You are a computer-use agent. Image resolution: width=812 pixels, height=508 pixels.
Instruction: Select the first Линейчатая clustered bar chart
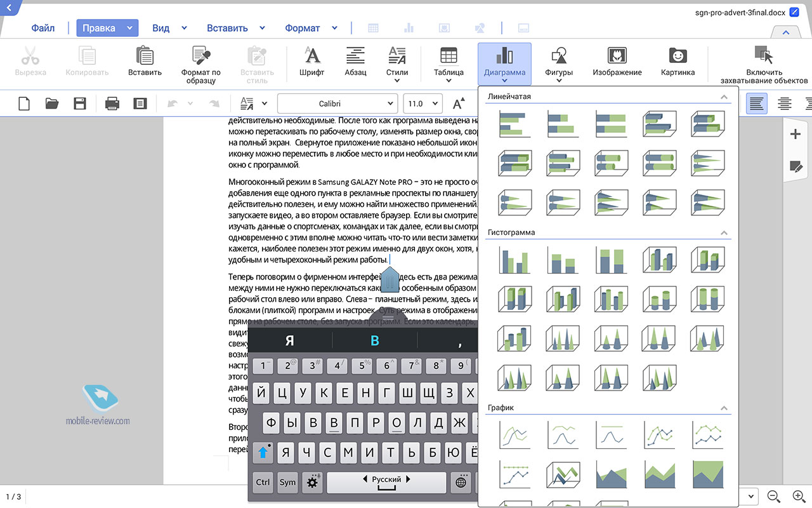click(514, 124)
